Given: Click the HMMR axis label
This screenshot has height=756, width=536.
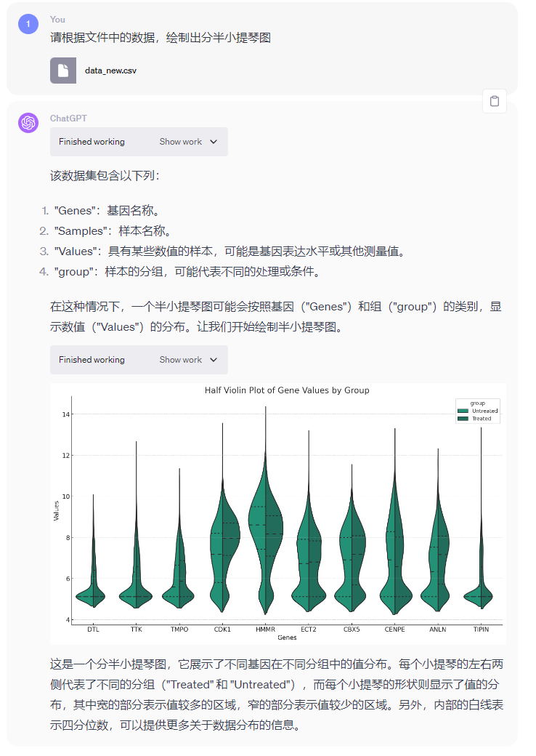Looking at the screenshot, I should click(265, 630).
